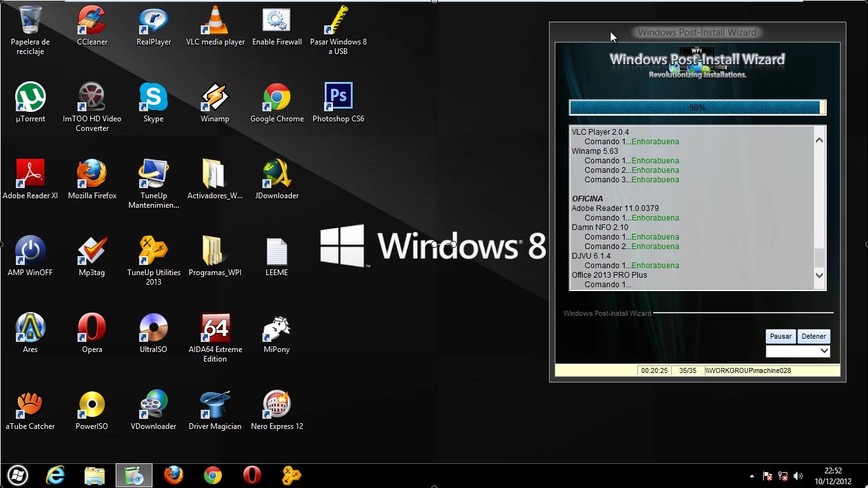
Task: Open Internet Explorer from taskbar
Action: [x=55, y=475]
